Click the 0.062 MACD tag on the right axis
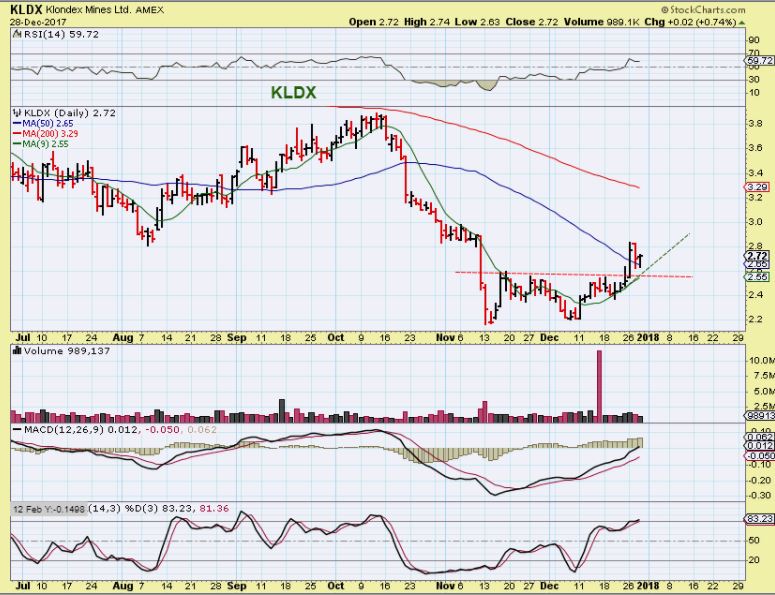The image size is (775, 595). 760,437
